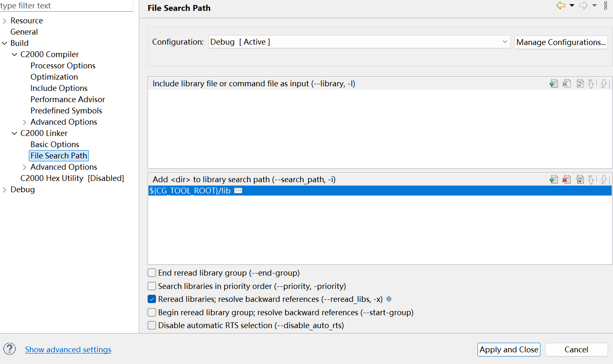The image size is (613, 364).
Task: Click Show advanced settings link
Action: point(68,349)
